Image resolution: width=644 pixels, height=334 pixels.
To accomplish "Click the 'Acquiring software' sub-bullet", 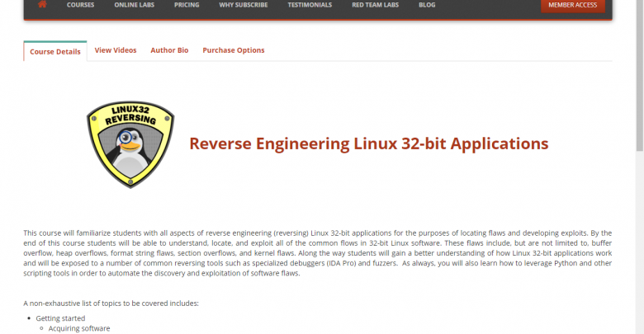I will click(79, 328).
